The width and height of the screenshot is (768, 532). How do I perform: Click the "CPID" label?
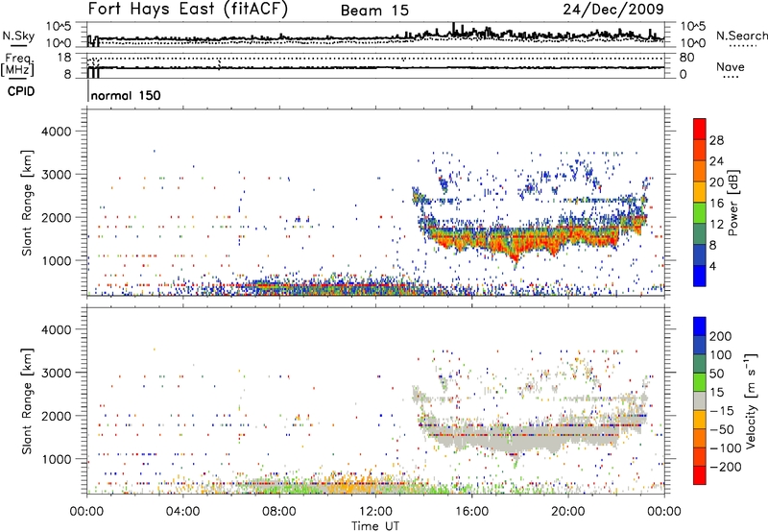point(21,91)
